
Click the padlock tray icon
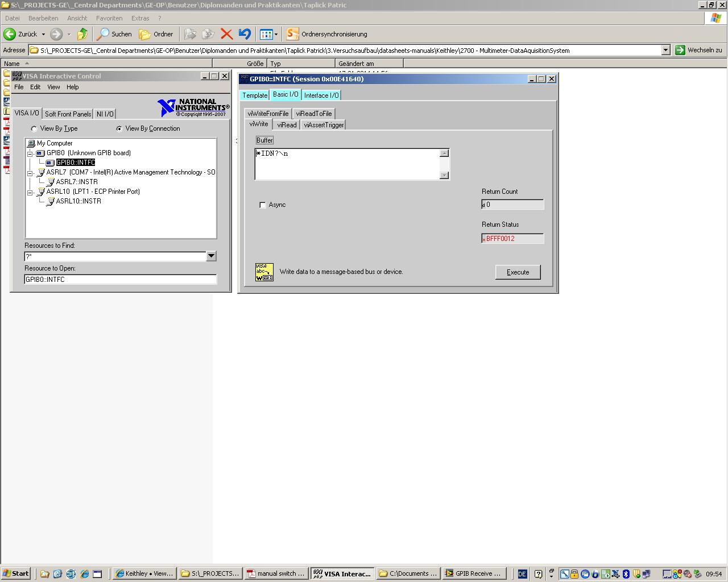(x=574, y=574)
